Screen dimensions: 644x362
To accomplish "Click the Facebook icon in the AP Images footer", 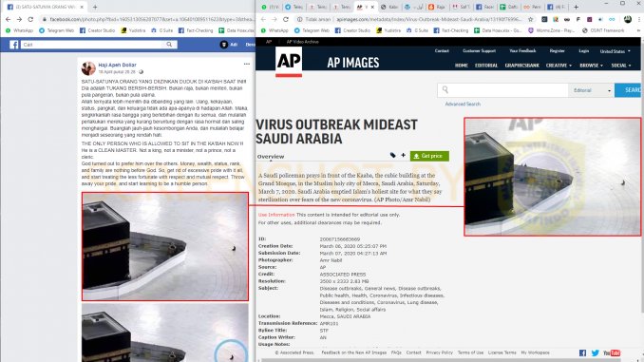I will [x=583, y=352].
